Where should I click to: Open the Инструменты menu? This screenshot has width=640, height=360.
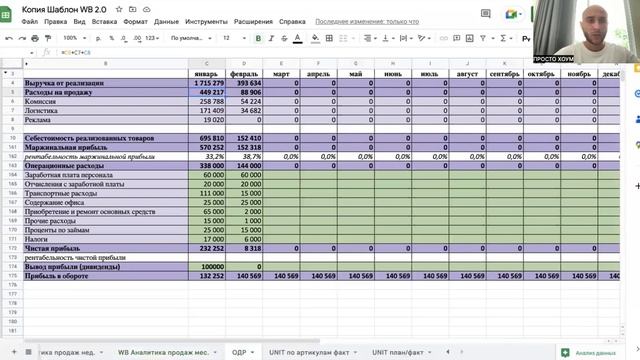pyautogui.click(x=206, y=22)
